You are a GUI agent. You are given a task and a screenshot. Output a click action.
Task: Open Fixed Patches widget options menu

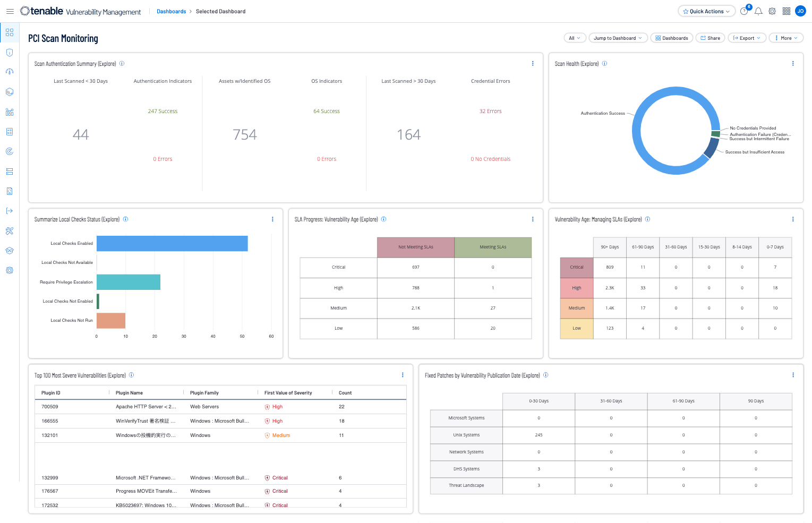tap(793, 375)
